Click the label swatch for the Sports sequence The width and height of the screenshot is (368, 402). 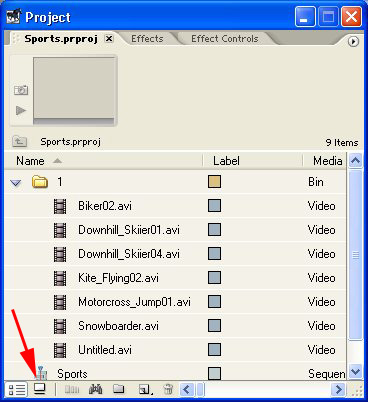coord(214,374)
